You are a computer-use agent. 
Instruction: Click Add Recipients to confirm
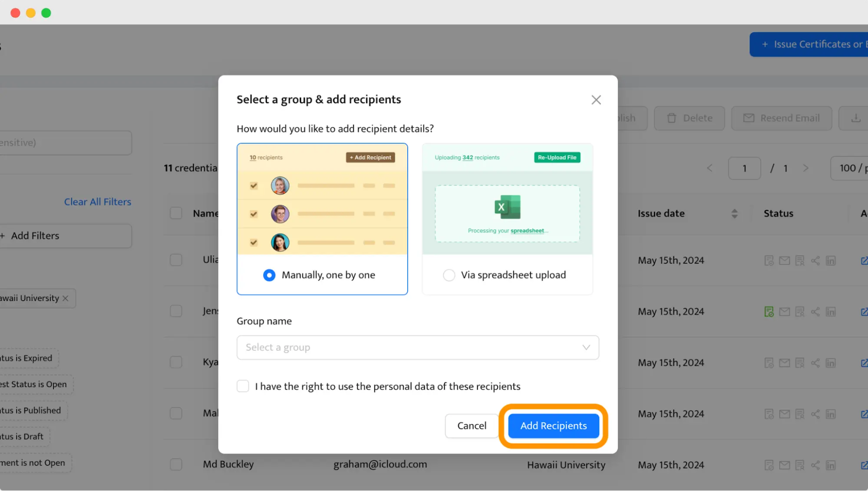point(553,426)
